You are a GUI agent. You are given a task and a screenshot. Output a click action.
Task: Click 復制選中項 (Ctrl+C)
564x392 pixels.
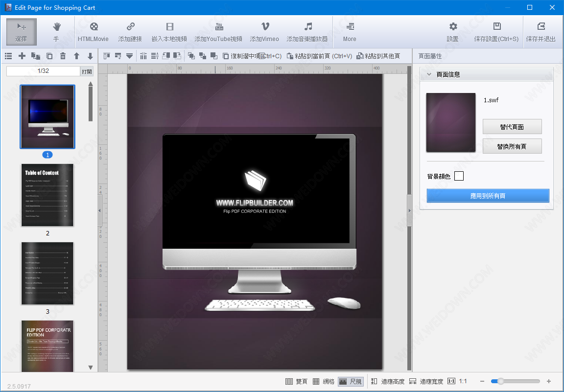pos(252,56)
